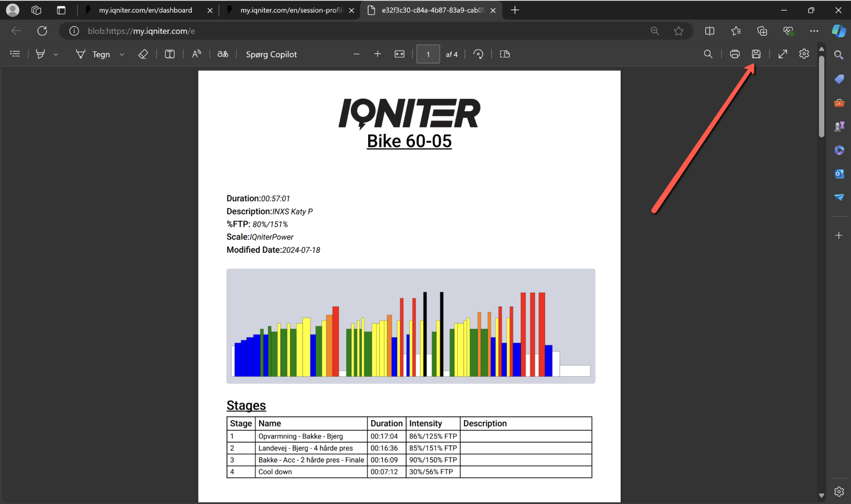
Task: Close the dashboard tab
Action: point(210,10)
